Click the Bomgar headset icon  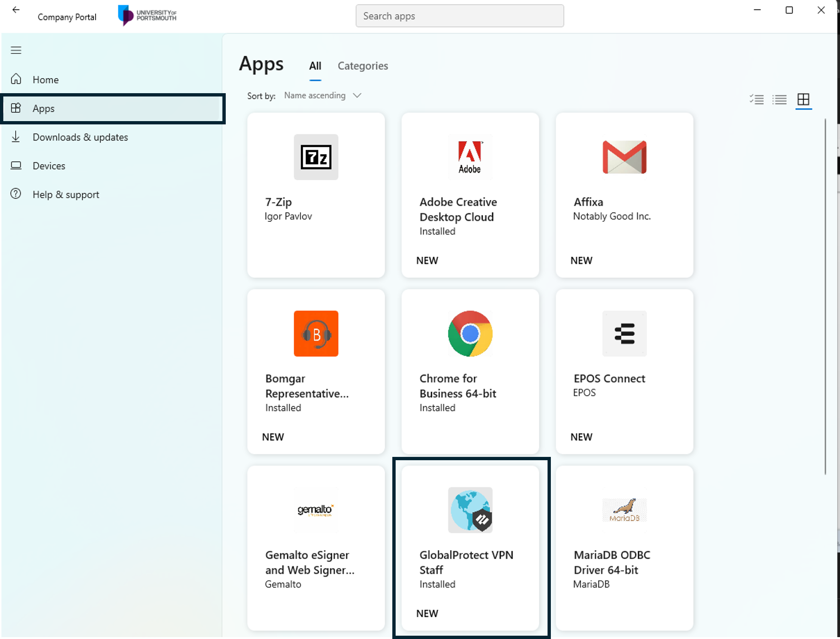click(x=316, y=333)
